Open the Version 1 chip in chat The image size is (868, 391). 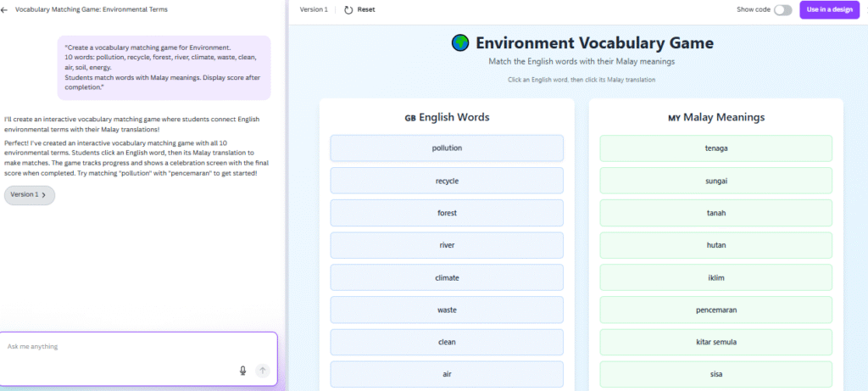click(30, 195)
